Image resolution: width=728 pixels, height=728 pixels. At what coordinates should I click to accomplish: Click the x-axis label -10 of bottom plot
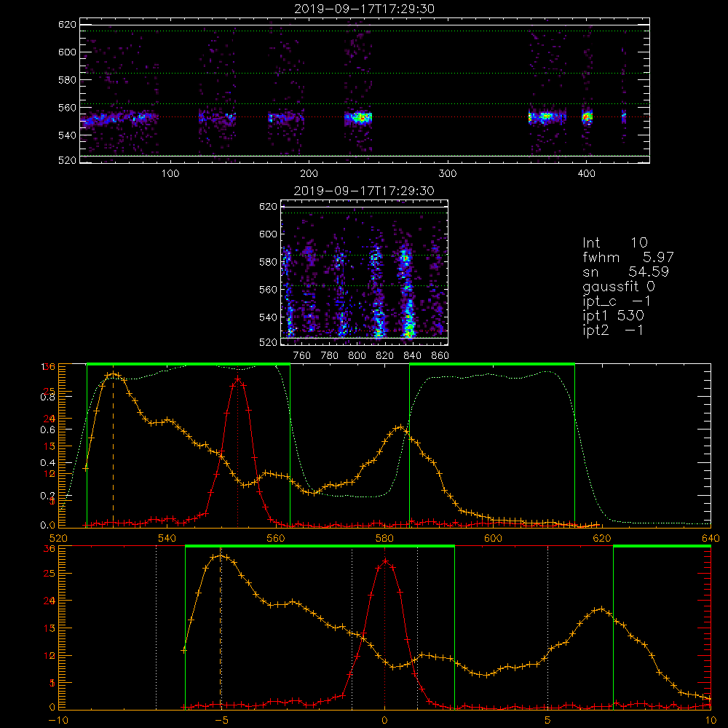pos(58,721)
